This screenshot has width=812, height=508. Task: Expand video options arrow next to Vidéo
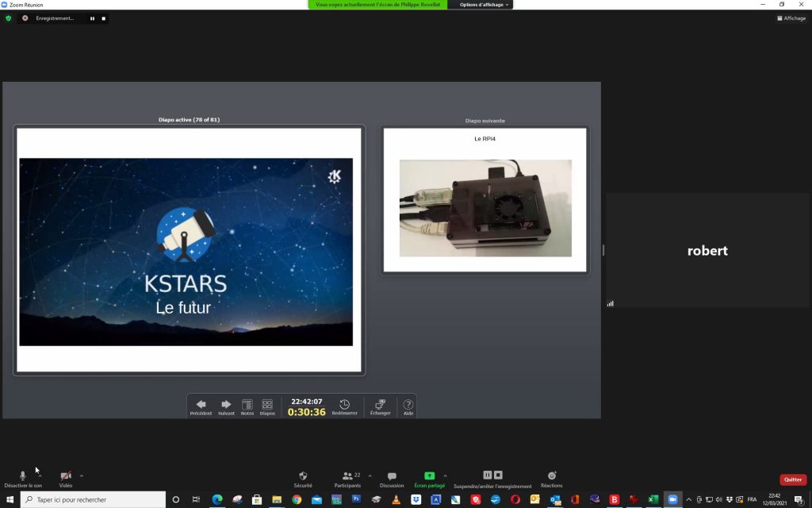(x=82, y=475)
